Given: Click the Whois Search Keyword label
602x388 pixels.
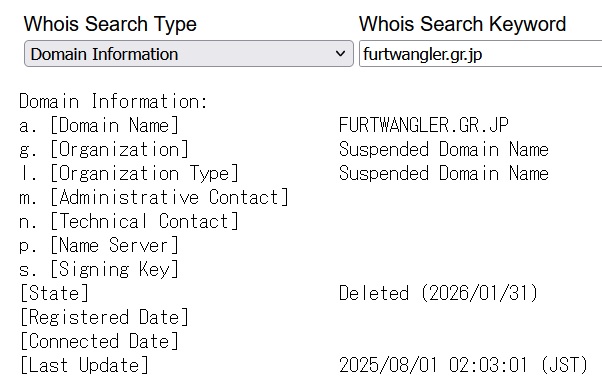Looking at the screenshot, I should coord(462,24).
